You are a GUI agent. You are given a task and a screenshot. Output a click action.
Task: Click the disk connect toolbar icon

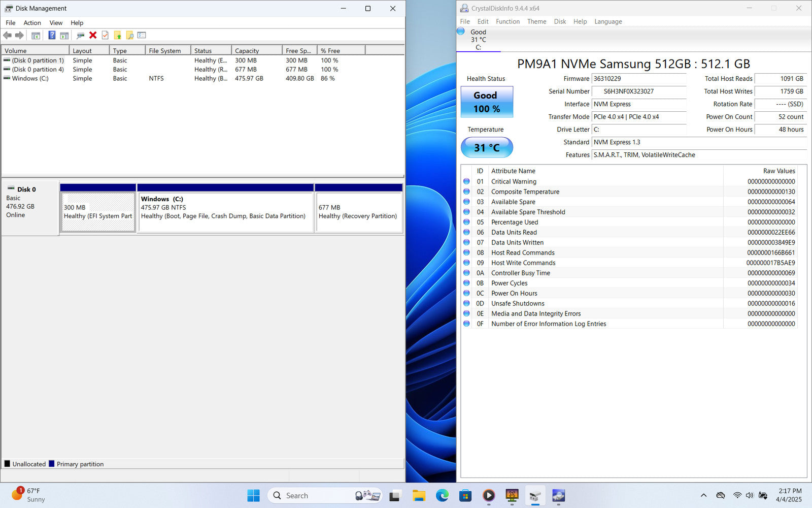80,35
